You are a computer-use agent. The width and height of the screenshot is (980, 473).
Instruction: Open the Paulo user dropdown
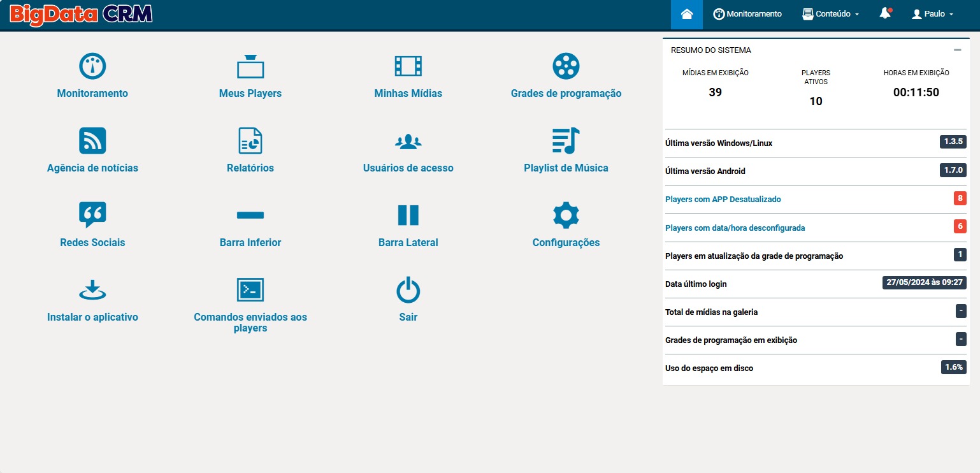933,14
